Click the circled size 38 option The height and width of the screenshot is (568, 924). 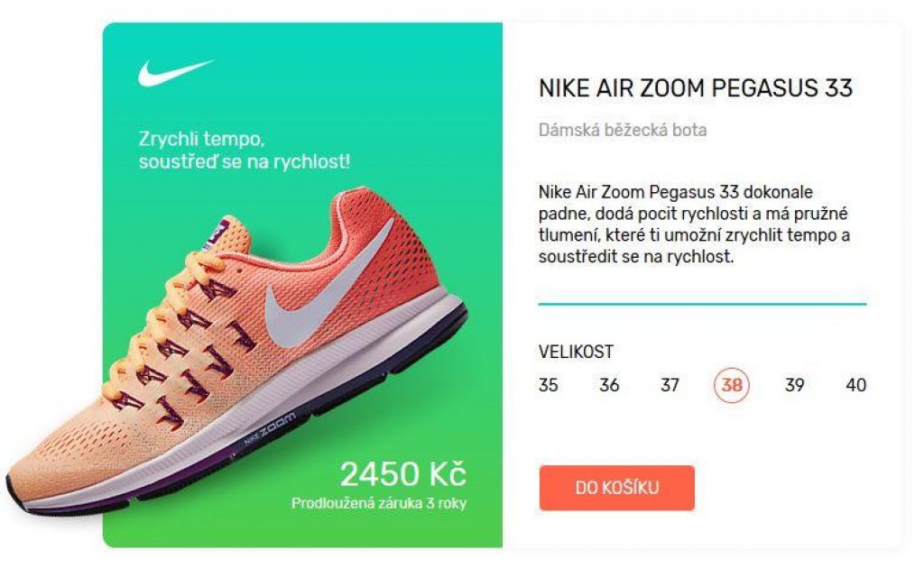[731, 385]
